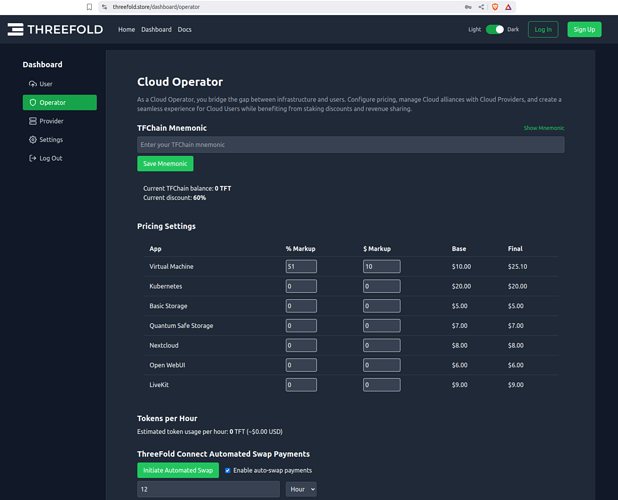Image resolution: width=618 pixels, height=500 pixels.
Task: Focus the TFChain mnemonic input field
Action: (350, 145)
